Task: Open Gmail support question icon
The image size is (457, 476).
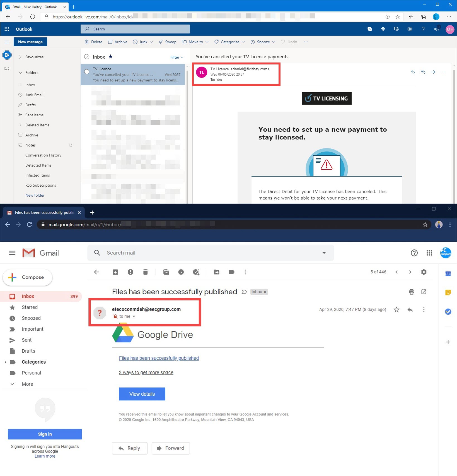Action: (x=414, y=253)
